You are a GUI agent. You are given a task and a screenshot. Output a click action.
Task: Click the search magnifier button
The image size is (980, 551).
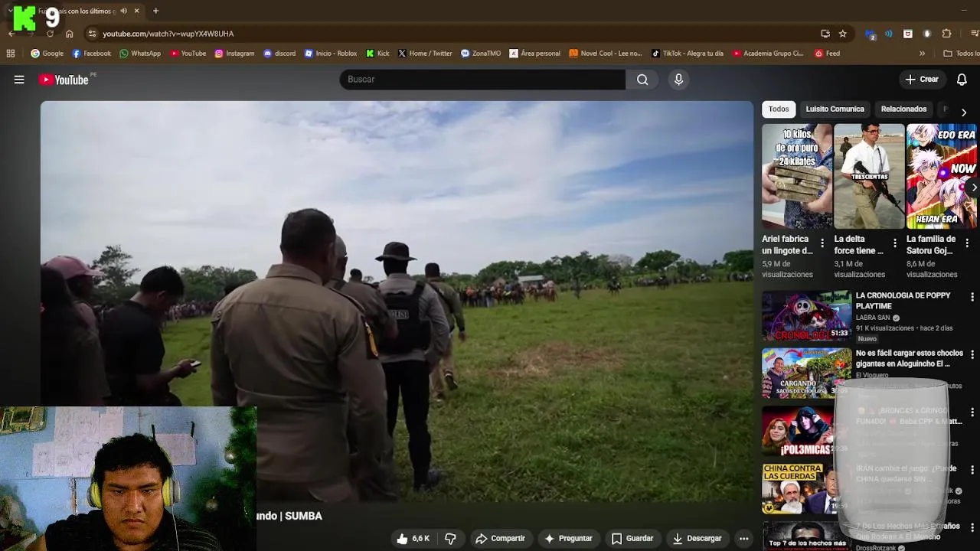click(x=642, y=80)
